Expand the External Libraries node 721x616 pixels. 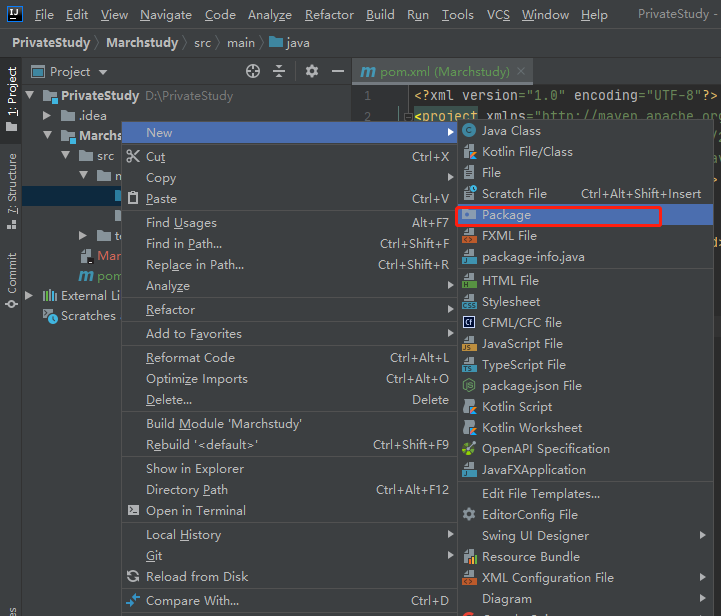pos(29,296)
